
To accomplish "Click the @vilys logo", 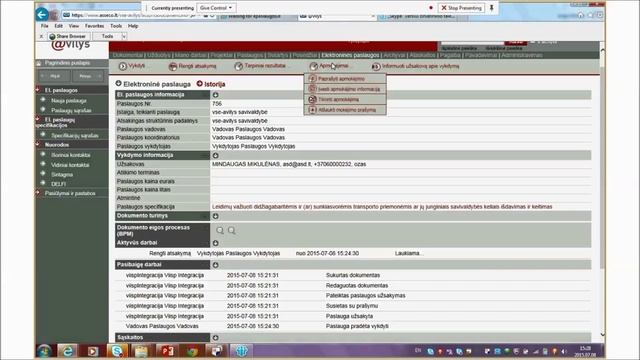I will point(71,44).
